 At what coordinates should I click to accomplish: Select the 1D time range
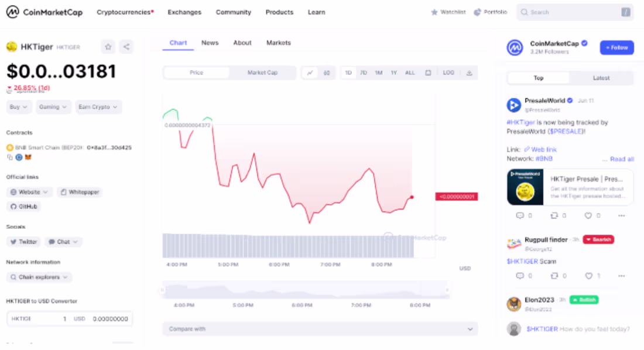pos(348,73)
